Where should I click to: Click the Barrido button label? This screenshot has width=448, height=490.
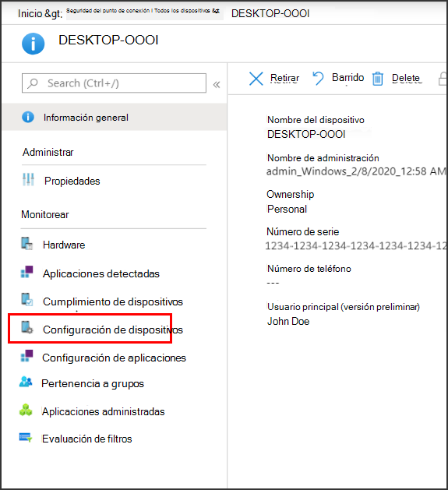tap(347, 77)
